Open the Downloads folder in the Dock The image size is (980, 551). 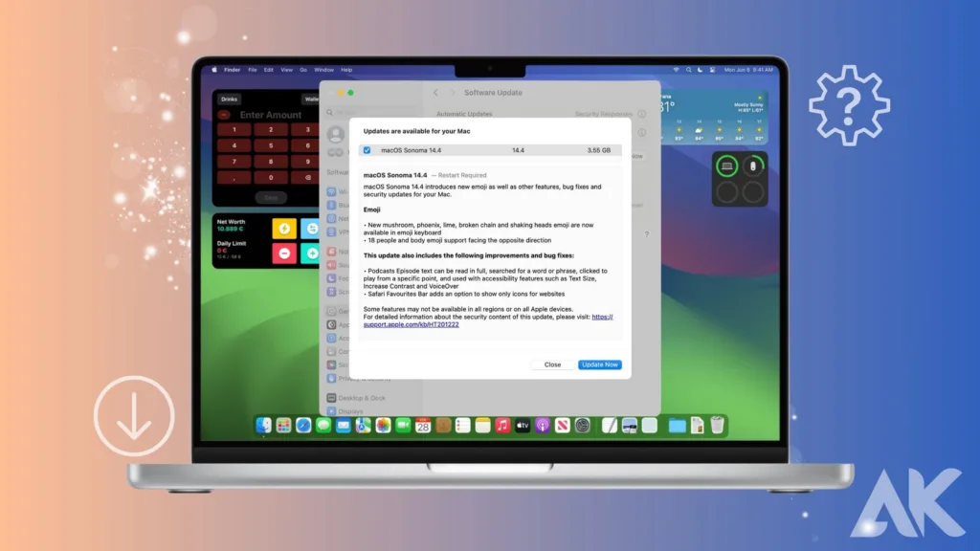tap(677, 426)
